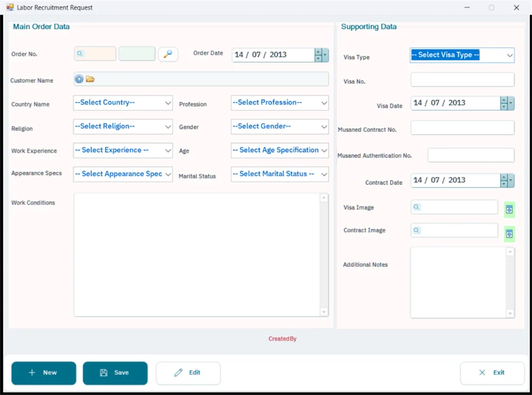This screenshot has height=395, width=532.
Task: Open the Select Gender dropdown
Action: pos(280,126)
